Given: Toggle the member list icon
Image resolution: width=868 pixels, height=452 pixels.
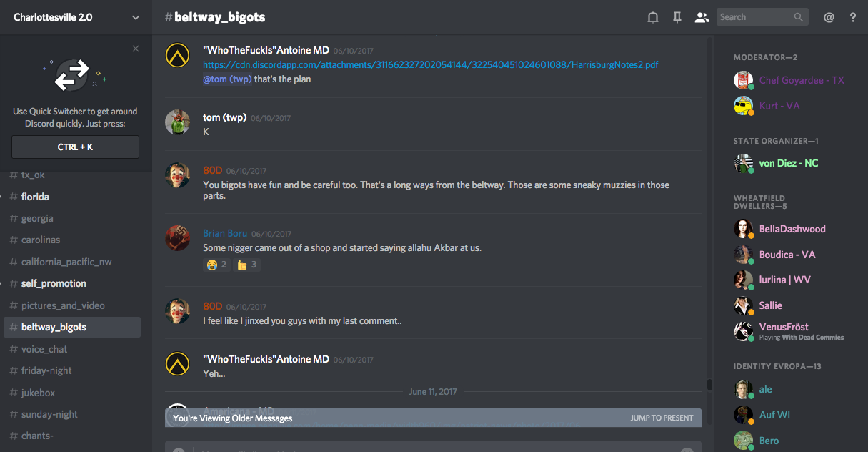Looking at the screenshot, I should point(701,18).
